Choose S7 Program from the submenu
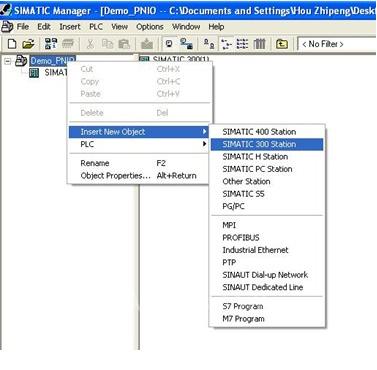The width and height of the screenshot is (377, 370). (x=243, y=306)
